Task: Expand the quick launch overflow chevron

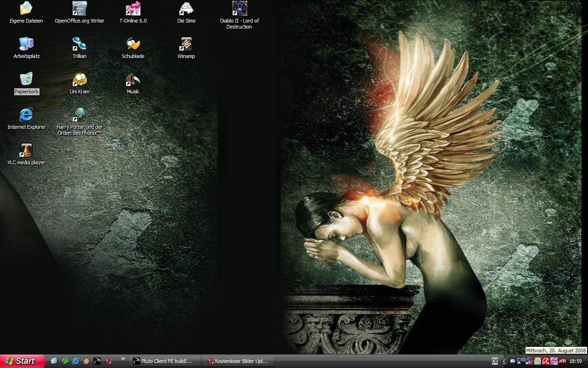Action: [x=123, y=359]
